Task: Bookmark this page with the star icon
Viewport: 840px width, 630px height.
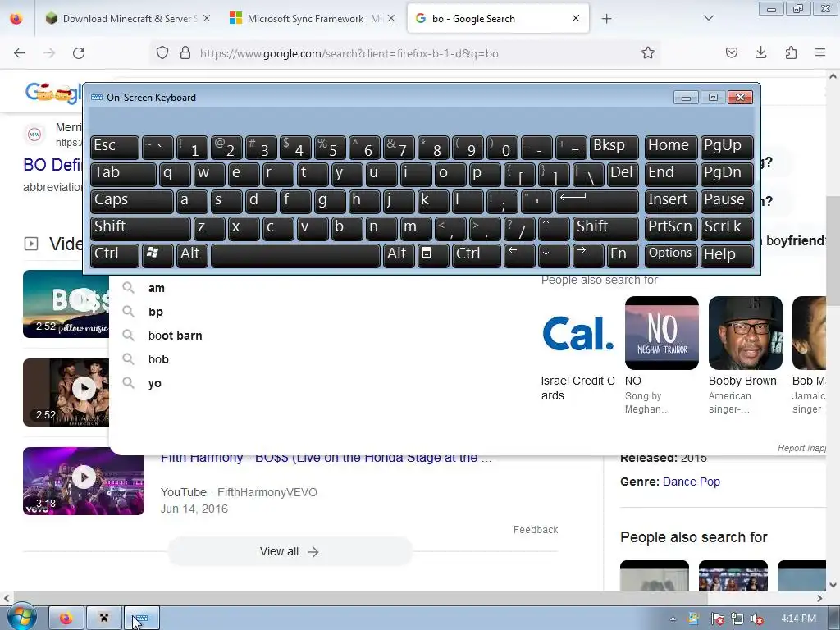Action: [x=648, y=53]
